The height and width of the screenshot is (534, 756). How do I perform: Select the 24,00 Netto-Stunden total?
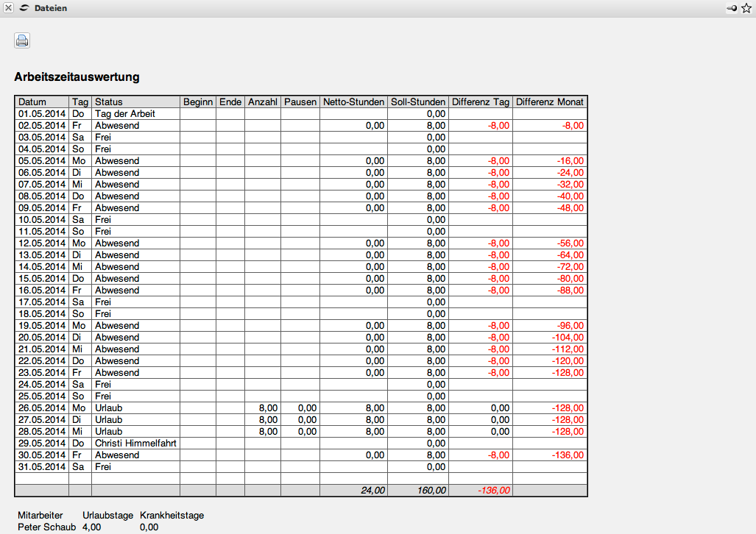[x=372, y=491]
